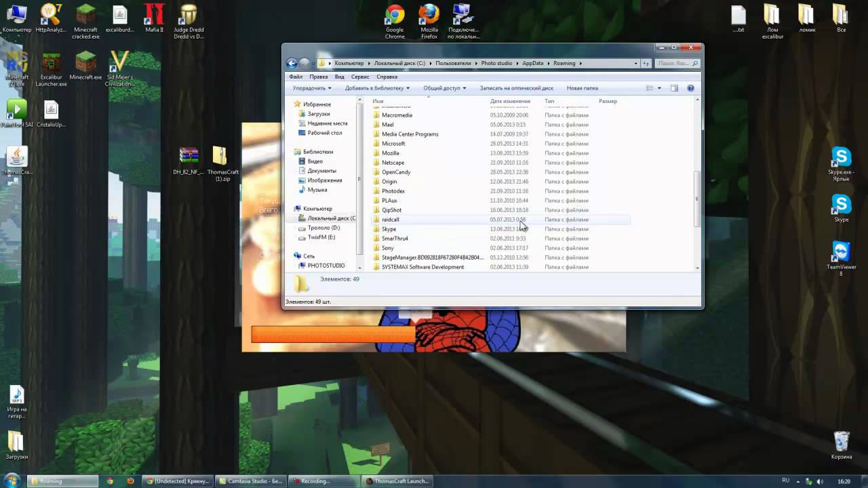This screenshot has width=868, height=488.
Task: Open the Вид menu
Action: point(339,77)
